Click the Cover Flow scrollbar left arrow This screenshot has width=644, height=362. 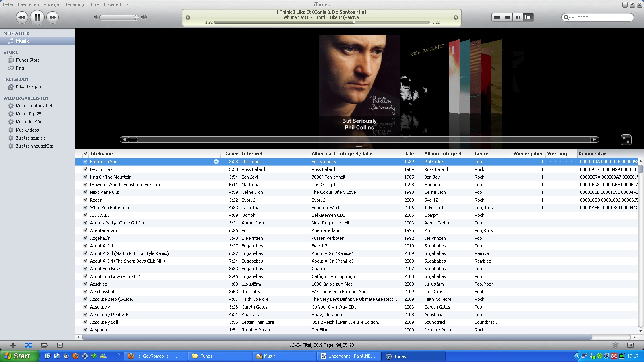(x=124, y=140)
